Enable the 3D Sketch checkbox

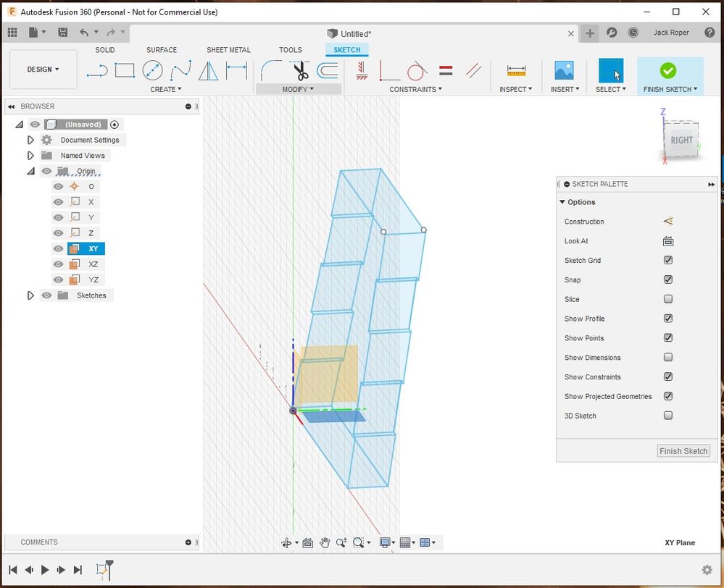668,416
